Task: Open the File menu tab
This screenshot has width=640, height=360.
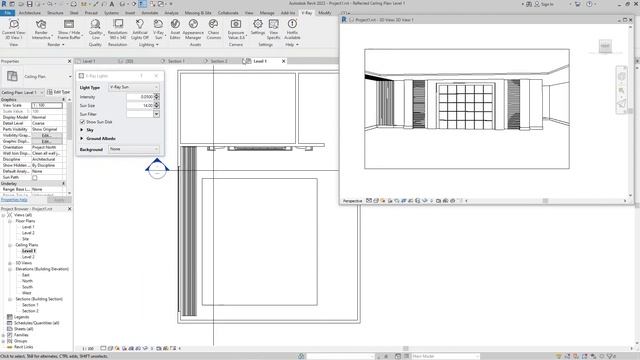Action: (8, 13)
